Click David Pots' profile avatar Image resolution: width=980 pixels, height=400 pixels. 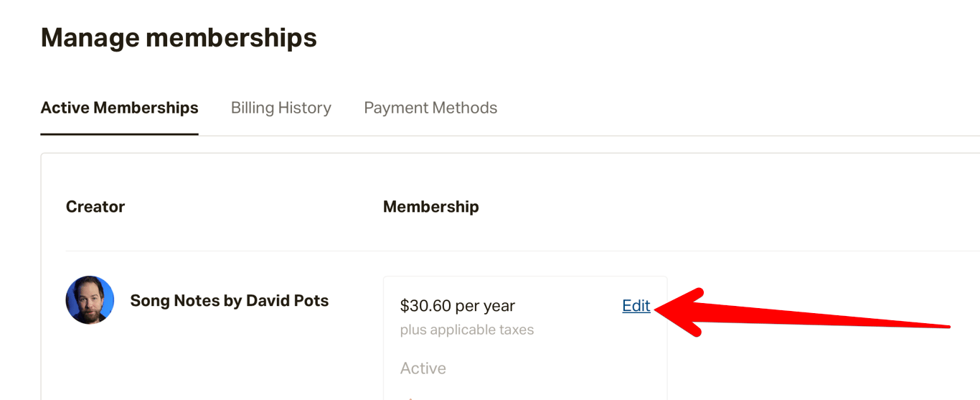[90, 300]
